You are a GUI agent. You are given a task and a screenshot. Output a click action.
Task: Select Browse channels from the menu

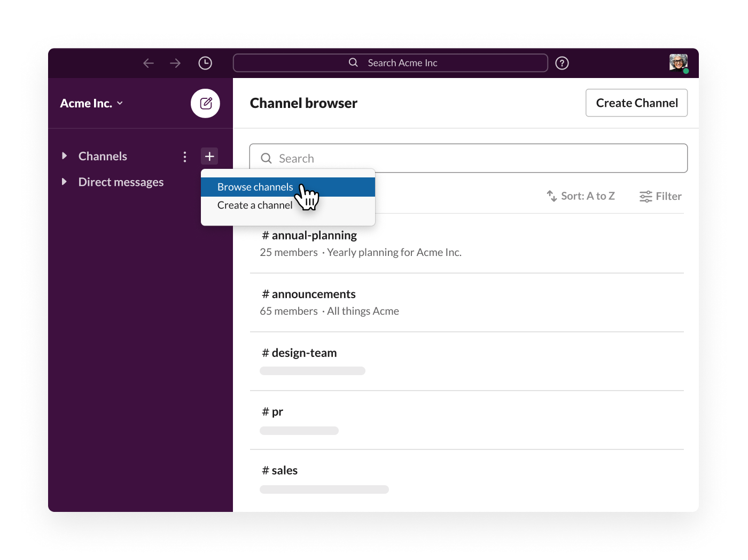pos(254,186)
